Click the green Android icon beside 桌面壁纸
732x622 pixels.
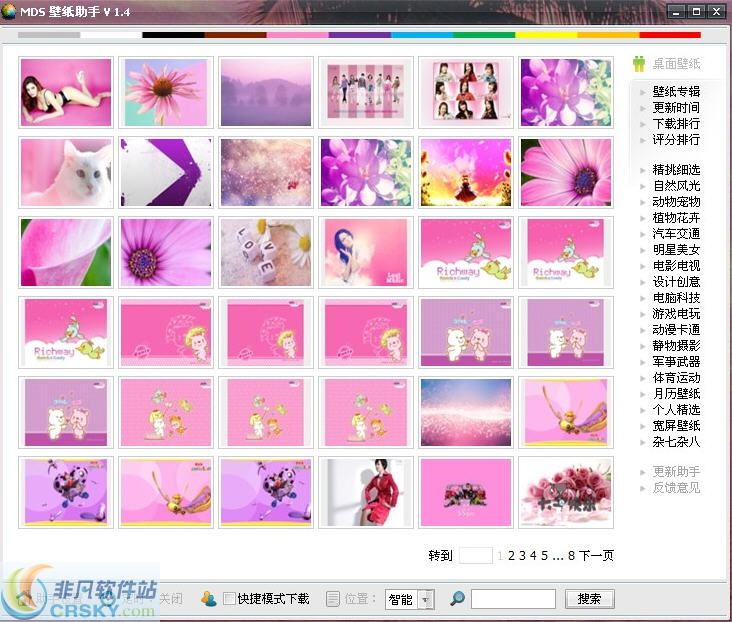[639, 64]
